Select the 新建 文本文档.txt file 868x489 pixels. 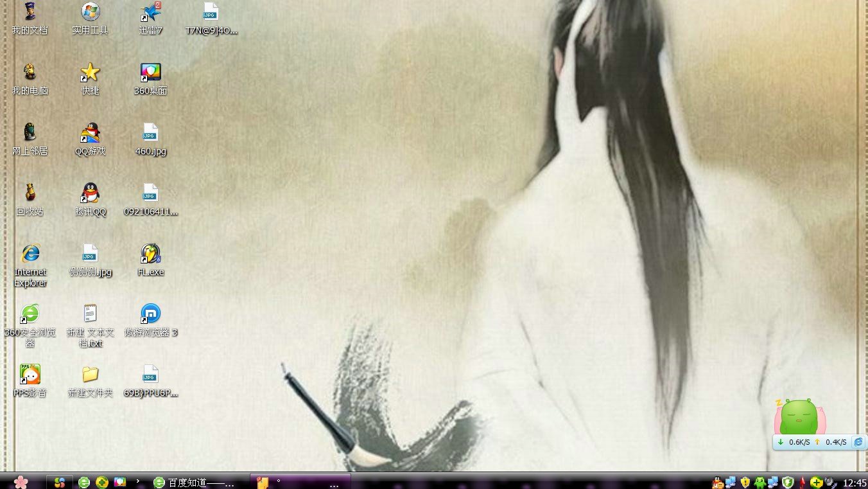[x=90, y=314]
